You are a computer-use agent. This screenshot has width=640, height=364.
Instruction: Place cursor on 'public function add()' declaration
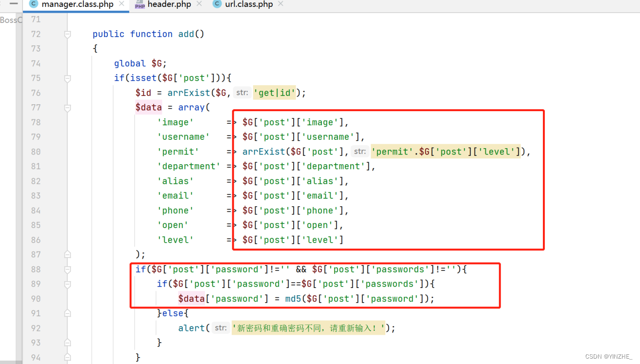pyautogui.click(x=148, y=34)
